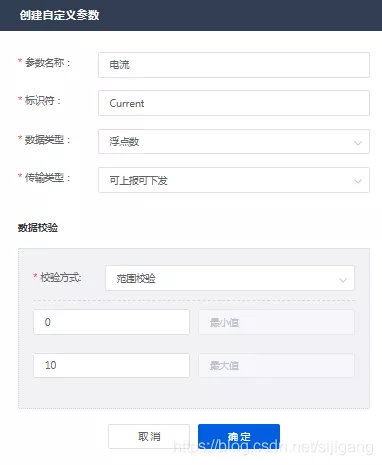Open the 数据类型 dropdown showing 浮点数
The height and width of the screenshot is (465, 382).
234,142
